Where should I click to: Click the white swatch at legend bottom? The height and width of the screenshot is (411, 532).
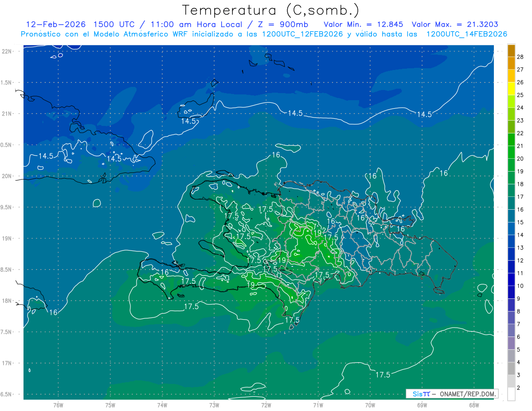click(511, 394)
